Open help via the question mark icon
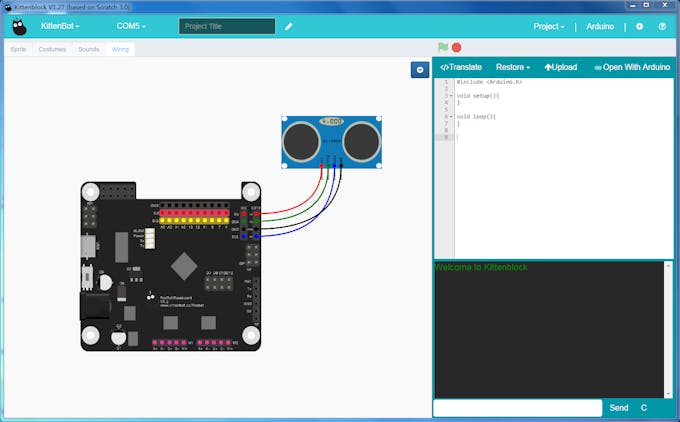This screenshot has height=422, width=680. click(x=661, y=26)
